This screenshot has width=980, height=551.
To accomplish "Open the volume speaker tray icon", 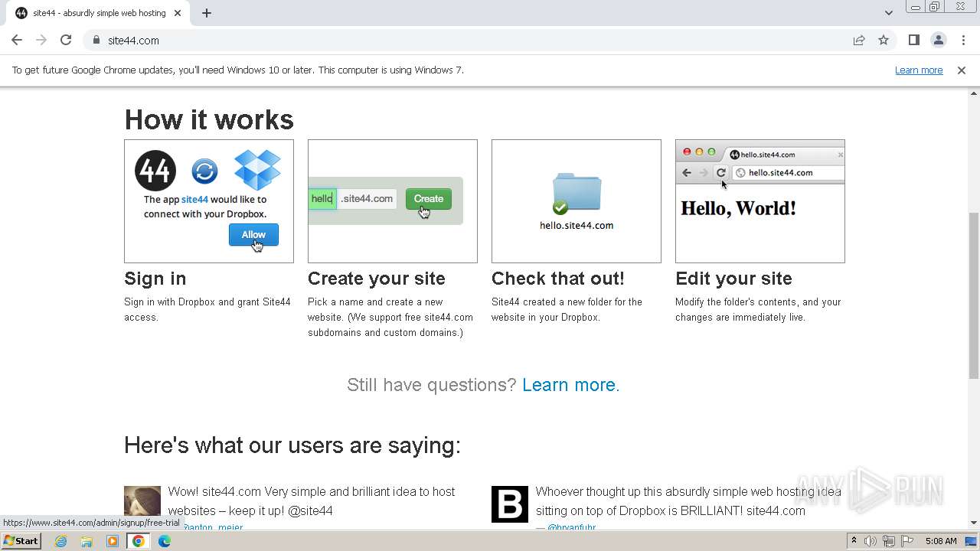I will pos(871,541).
